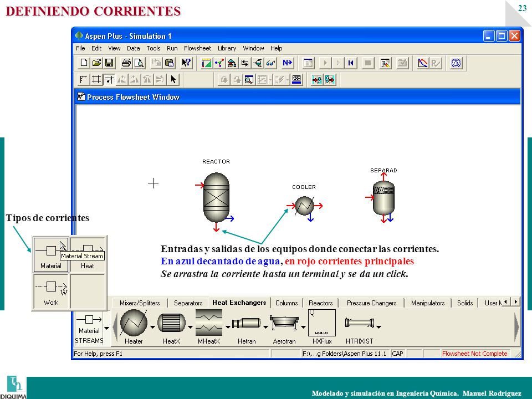This screenshot has width=532, height=399.
Task: Open the Data menu
Action: [x=134, y=48]
